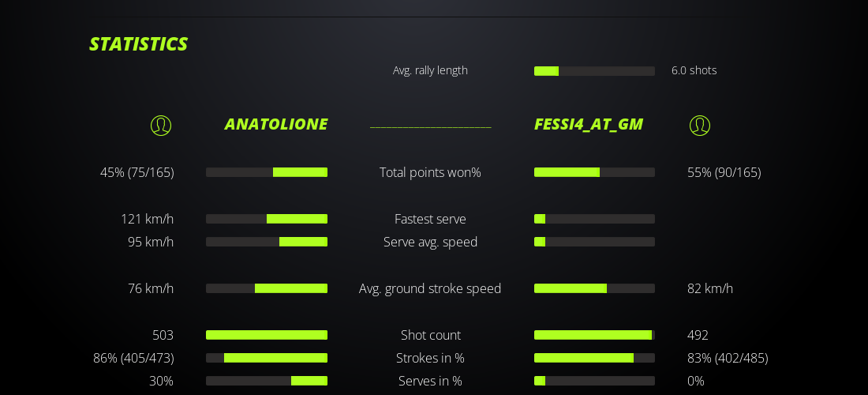
Task: Click the profile icon beside ANATOLIONE
Action: point(161,125)
